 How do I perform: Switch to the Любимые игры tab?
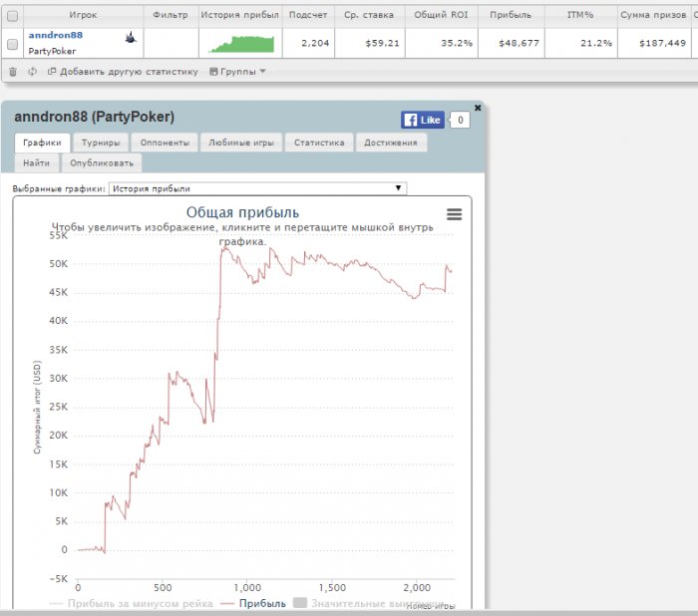(x=241, y=143)
